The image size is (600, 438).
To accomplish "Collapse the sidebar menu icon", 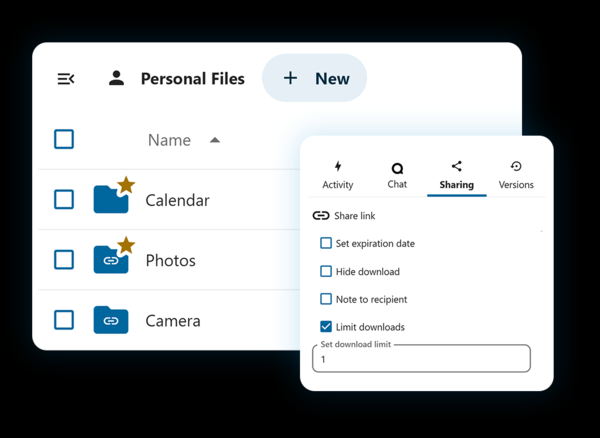I will click(66, 79).
